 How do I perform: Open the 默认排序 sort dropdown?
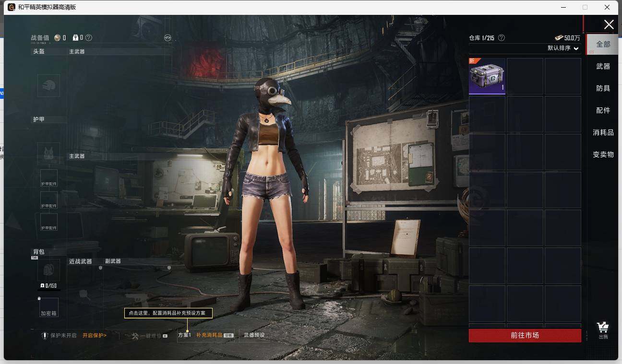[563, 48]
